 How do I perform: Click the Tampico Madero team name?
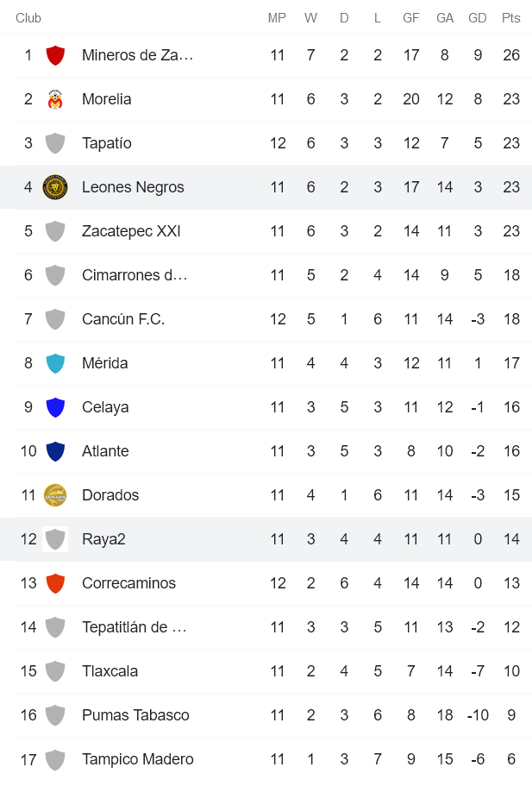138,759
